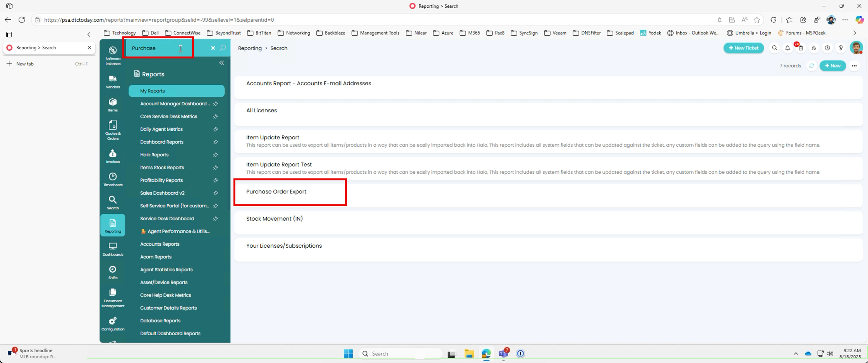Screen dimensions: 868x363
Task: Open the Vendors module icon
Action: (x=113, y=82)
